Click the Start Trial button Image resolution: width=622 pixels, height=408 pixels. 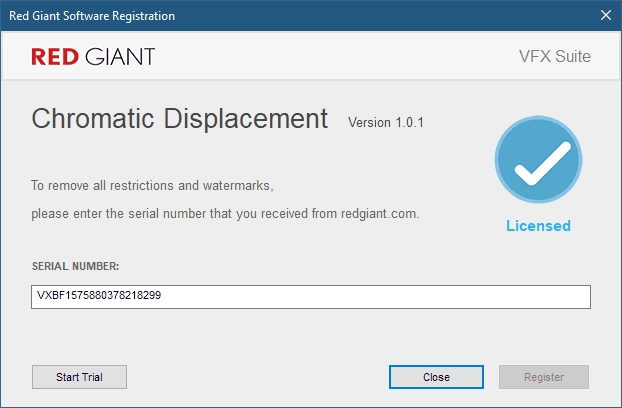point(79,377)
